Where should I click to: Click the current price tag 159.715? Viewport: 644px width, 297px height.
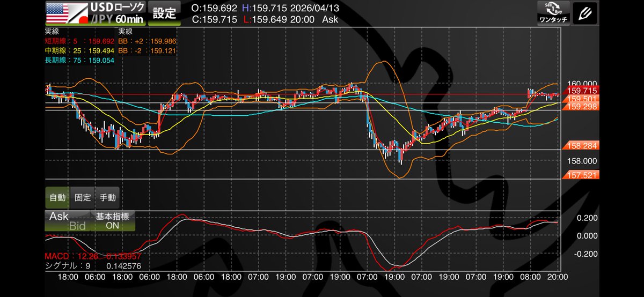point(582,91)
